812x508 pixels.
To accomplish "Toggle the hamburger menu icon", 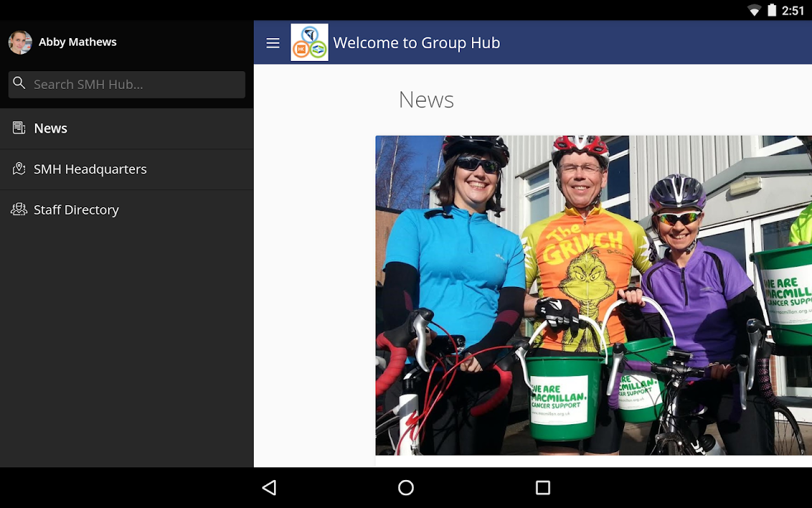I will (x=273, y=43).
